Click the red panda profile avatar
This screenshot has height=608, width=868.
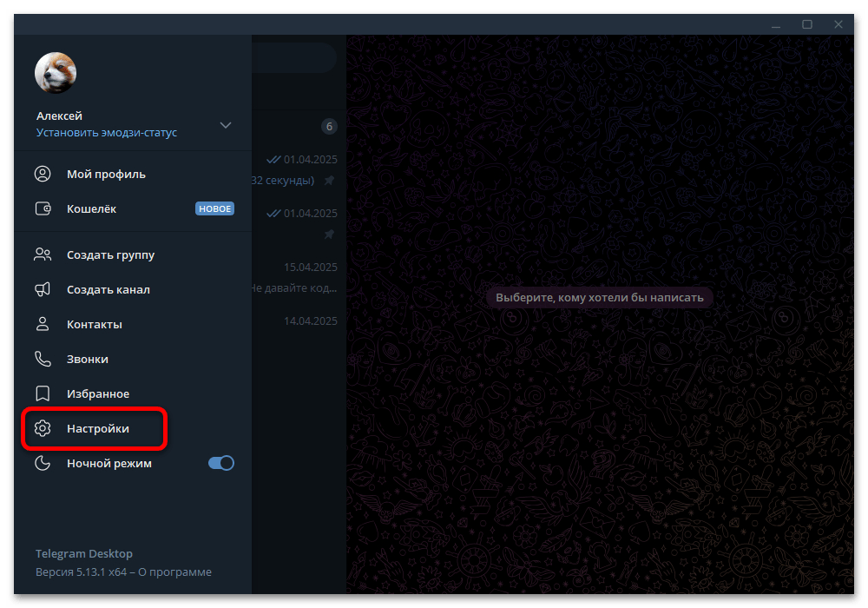56,73
